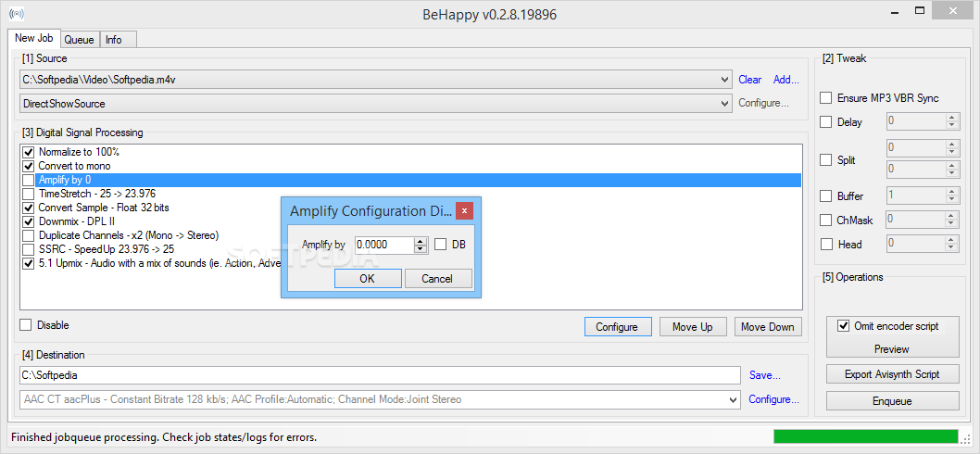The height and width of the screenshot is (454, 980).
Task: Click the Save... link in Destination
Action: 765,375
